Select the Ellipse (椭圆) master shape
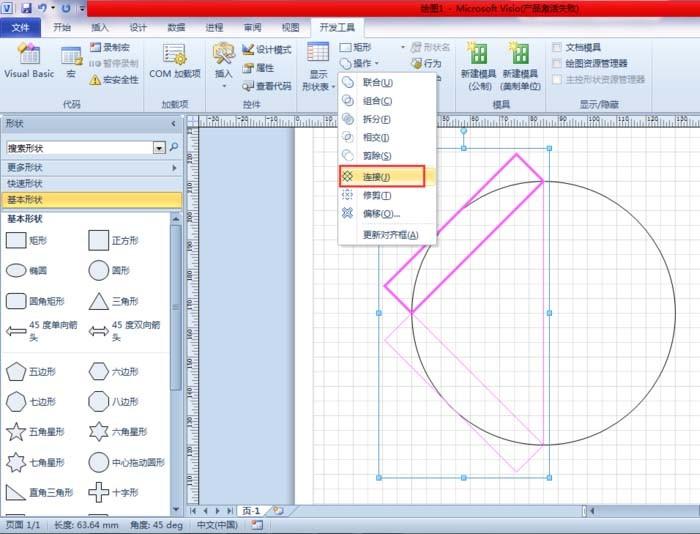Viewport: 700px width, 534px height. [x=26, y=271]
